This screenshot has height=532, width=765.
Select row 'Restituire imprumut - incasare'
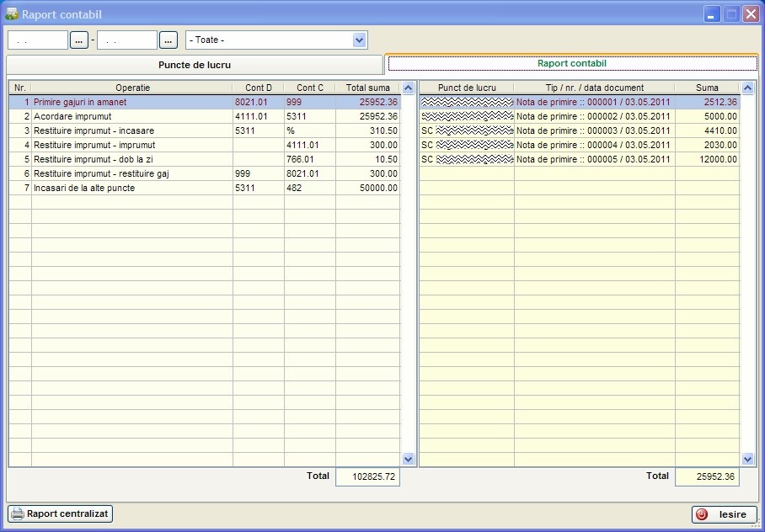tap(205, 130)
